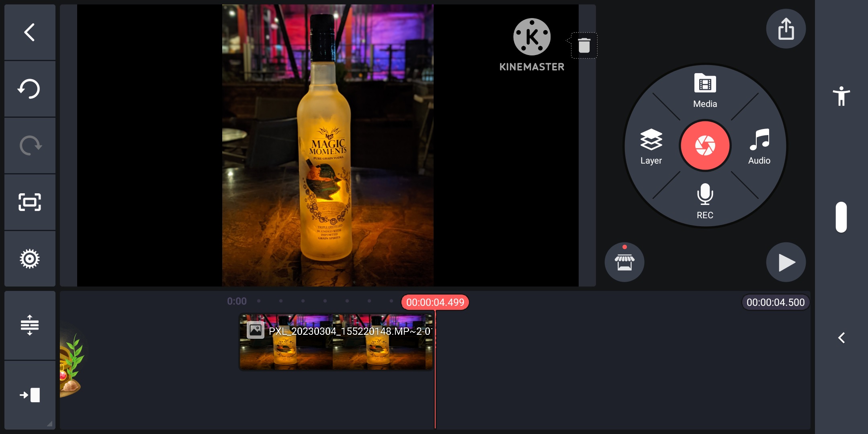
Task: Open the Asset Store
Action: [x=624, y=262]
